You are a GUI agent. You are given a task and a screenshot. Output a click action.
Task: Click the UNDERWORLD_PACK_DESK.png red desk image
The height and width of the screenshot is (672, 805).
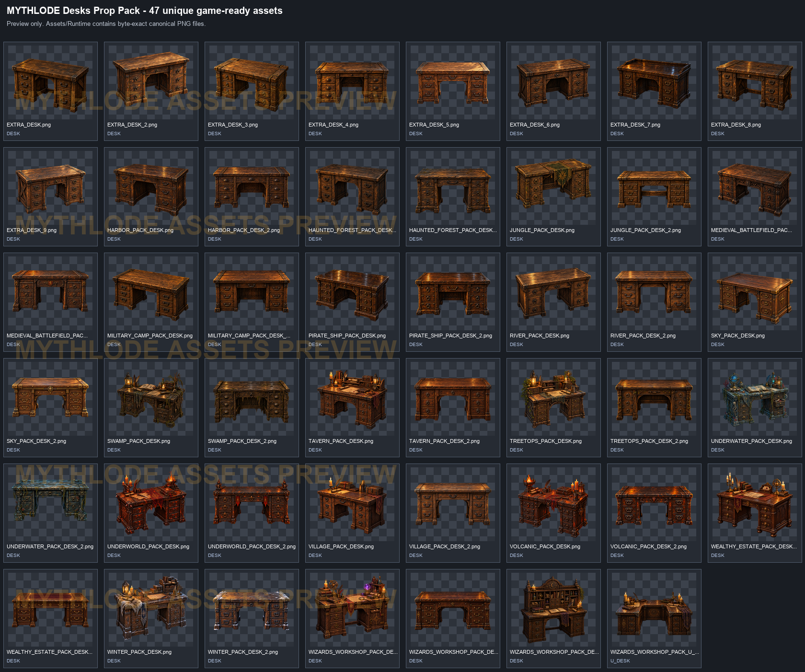click(151, 504)
